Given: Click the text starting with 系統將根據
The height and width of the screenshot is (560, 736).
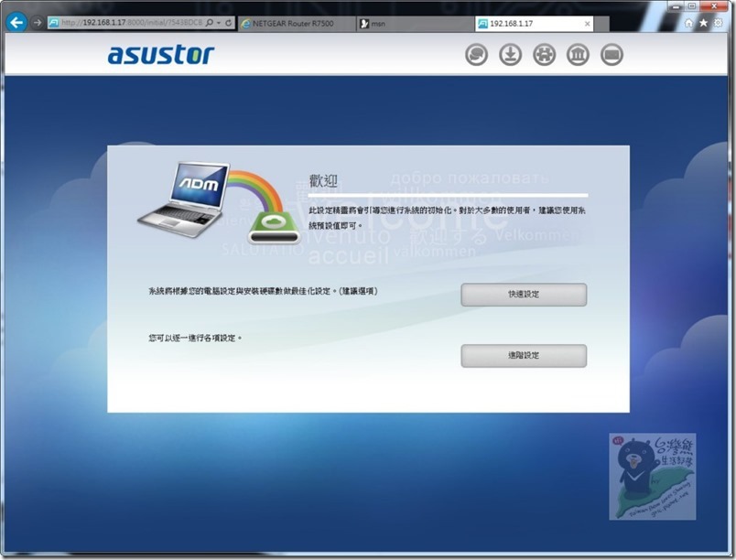Looking at the screenshot, I should click(x=264, y=291).
